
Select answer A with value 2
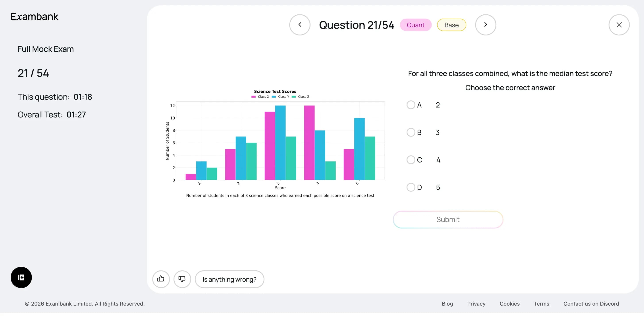coord(411,105)
